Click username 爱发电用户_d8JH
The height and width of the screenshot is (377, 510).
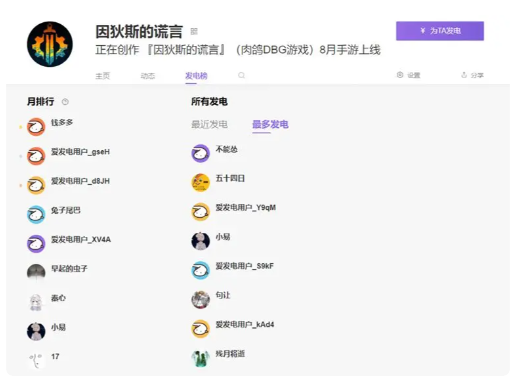coord(80,181)
